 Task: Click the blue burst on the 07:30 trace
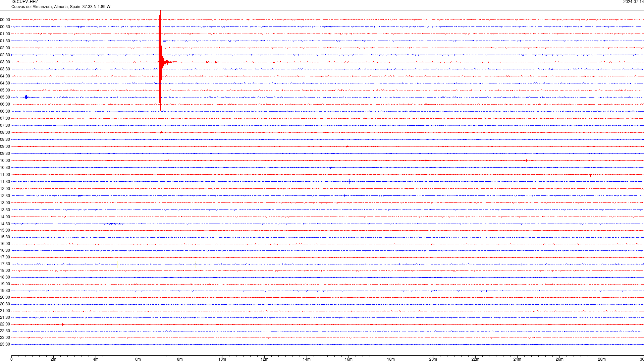pos(417,125)
